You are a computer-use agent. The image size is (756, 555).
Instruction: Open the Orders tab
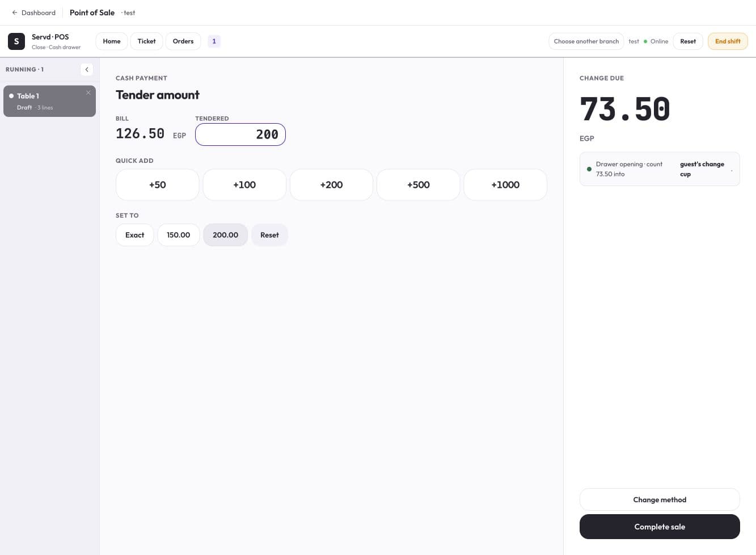tap(183, 41)
